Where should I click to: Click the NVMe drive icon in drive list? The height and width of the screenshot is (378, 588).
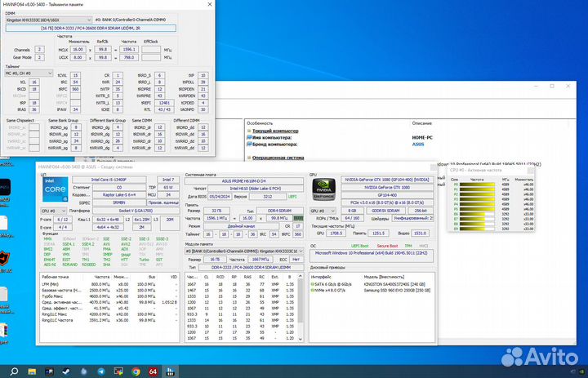coord(312,291)
